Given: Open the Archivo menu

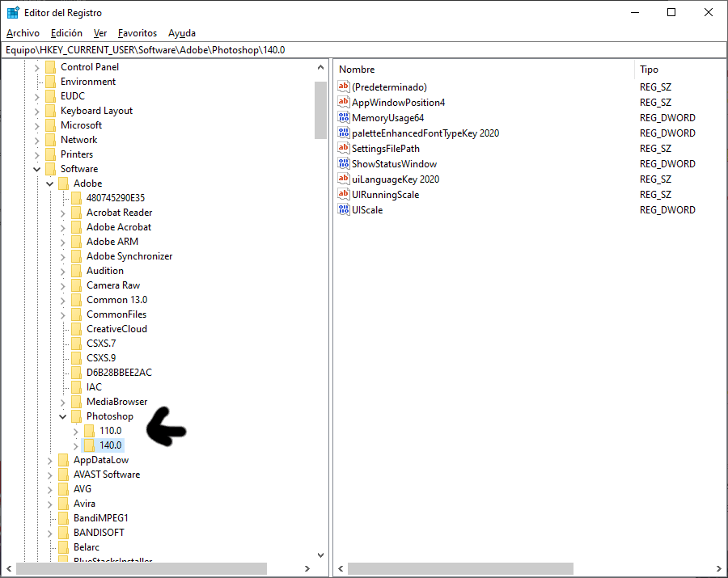Looking at the screenshot, I should (23, 33).
